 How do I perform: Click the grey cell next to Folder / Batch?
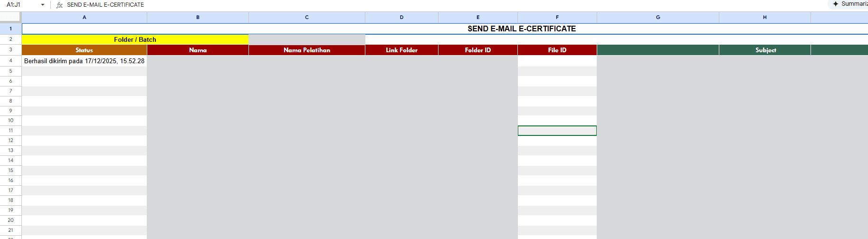pyautogui.click(x=307, y=39)
